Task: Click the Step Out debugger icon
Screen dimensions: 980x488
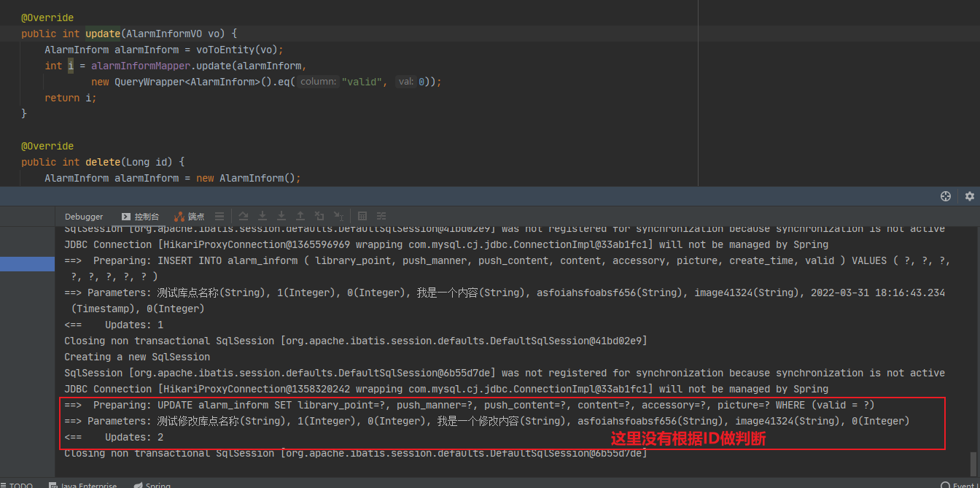Action: tap(300, 217)
